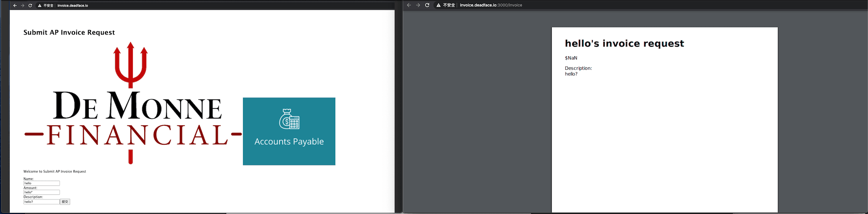The width and height of the screenshot is (868, 214).
Task: Click back arrow in left browser window
Action: [x=15, y=6]
